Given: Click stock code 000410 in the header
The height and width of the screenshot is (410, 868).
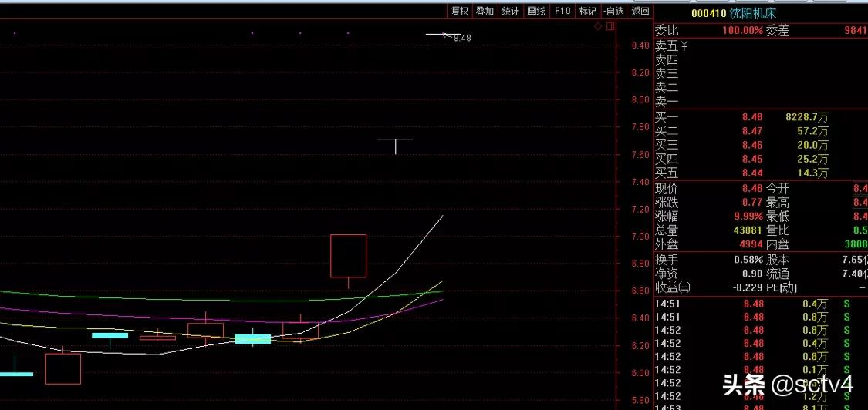Looking at the screenshot, I should (708, 13).
